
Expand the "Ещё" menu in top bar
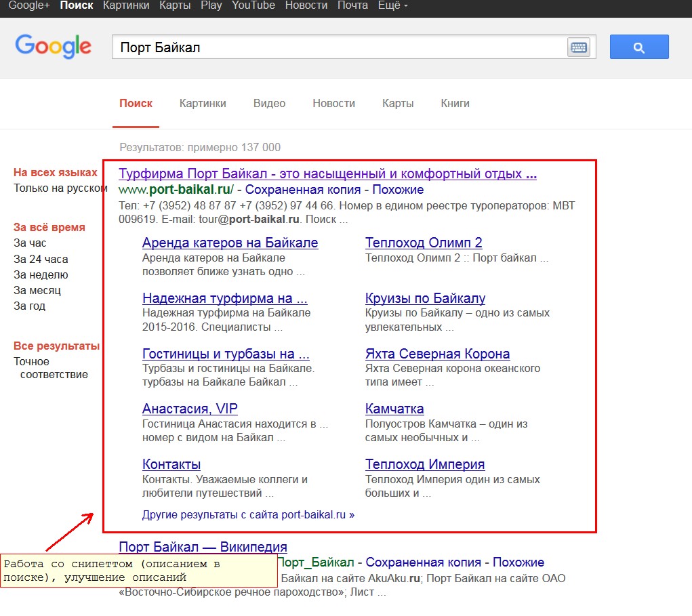[x=393, y=5]
